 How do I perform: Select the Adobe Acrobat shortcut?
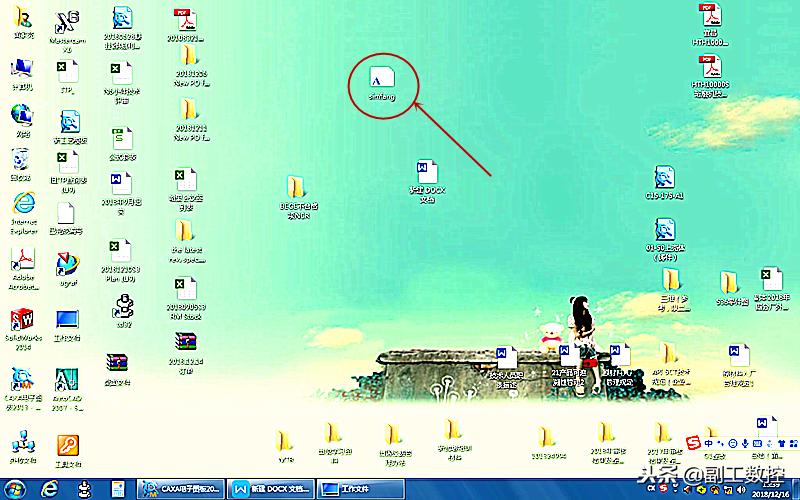coord(23,268)
